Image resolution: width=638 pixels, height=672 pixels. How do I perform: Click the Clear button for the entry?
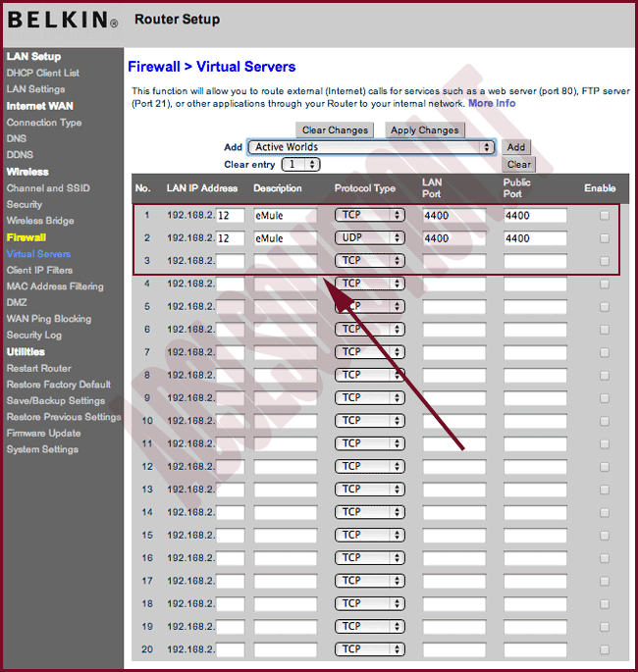(x=518, y=165)
